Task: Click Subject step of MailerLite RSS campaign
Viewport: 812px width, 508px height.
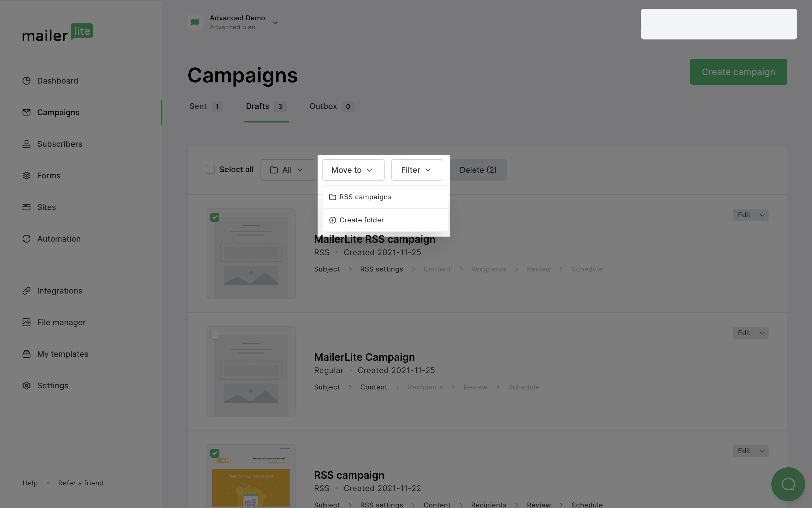Action: pos(326,269)
